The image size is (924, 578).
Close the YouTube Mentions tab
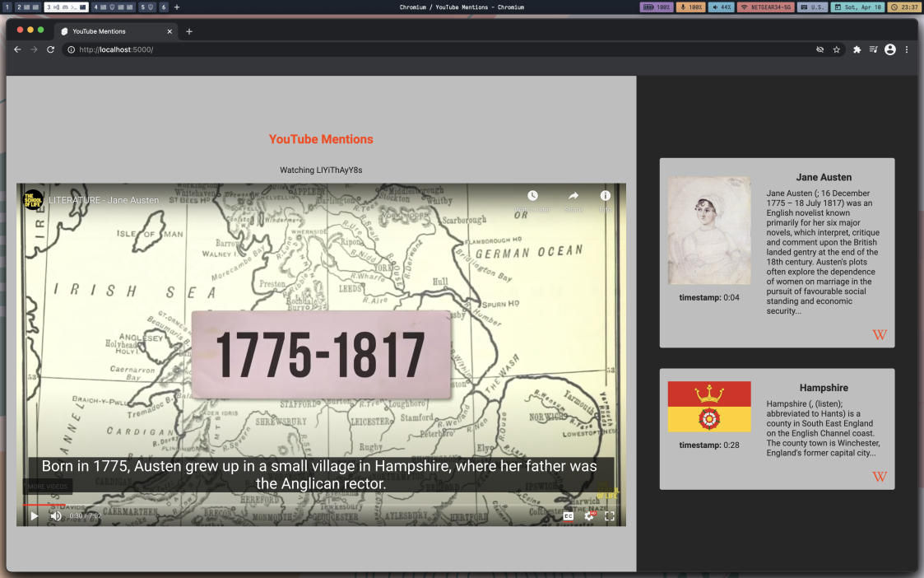[169, 31]
